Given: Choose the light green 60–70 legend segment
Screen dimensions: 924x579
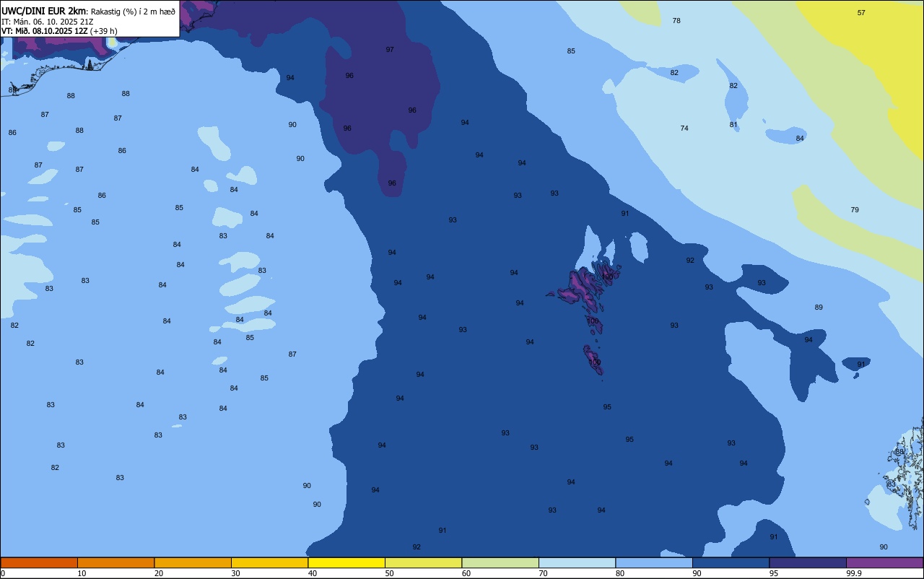Looking at the screenshot, I should [x=500, y=562].
